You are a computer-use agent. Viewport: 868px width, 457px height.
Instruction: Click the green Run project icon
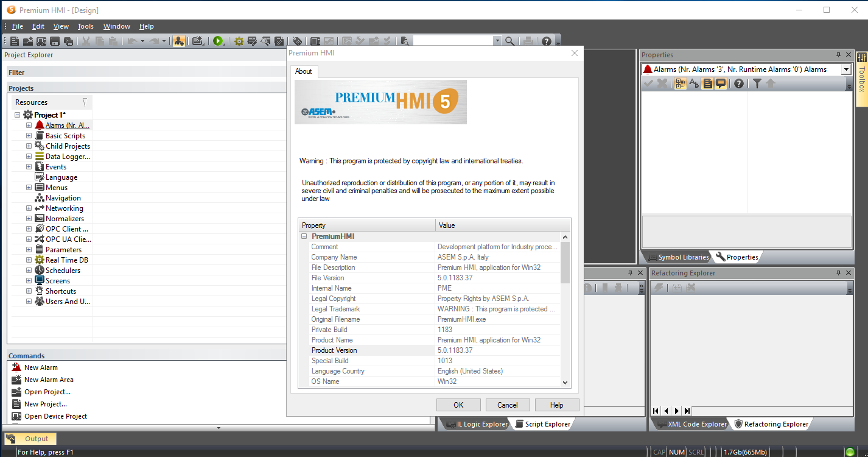pos(218,41)
